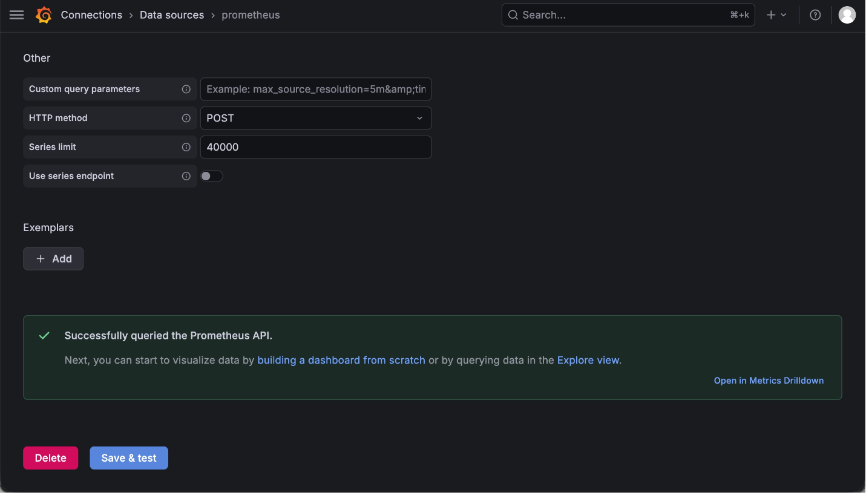The width and height of the screenshot is (866, 504).
Task: Show info tooltip for HTTP method
Action: pos(186,118)
